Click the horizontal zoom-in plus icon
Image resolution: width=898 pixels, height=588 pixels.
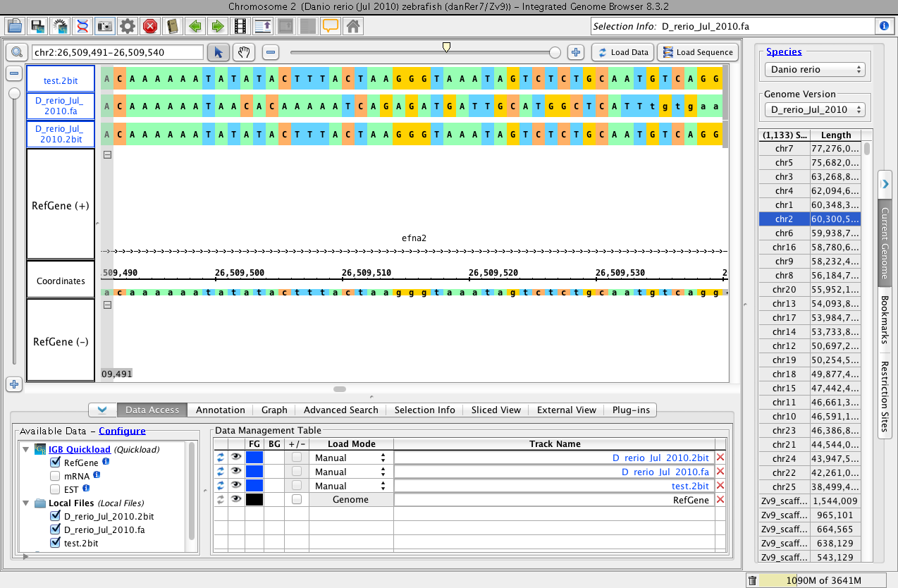coord(576,52)
